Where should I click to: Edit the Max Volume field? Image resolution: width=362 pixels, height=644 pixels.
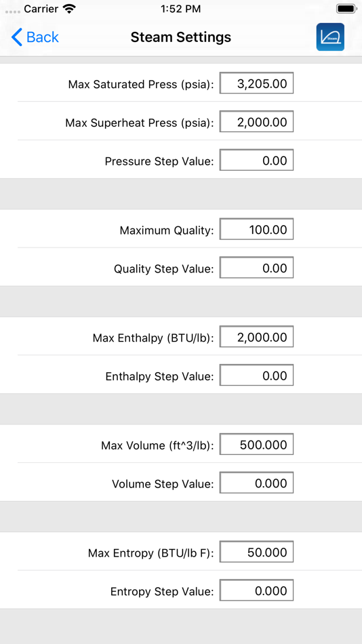click(x=256, y=445)
